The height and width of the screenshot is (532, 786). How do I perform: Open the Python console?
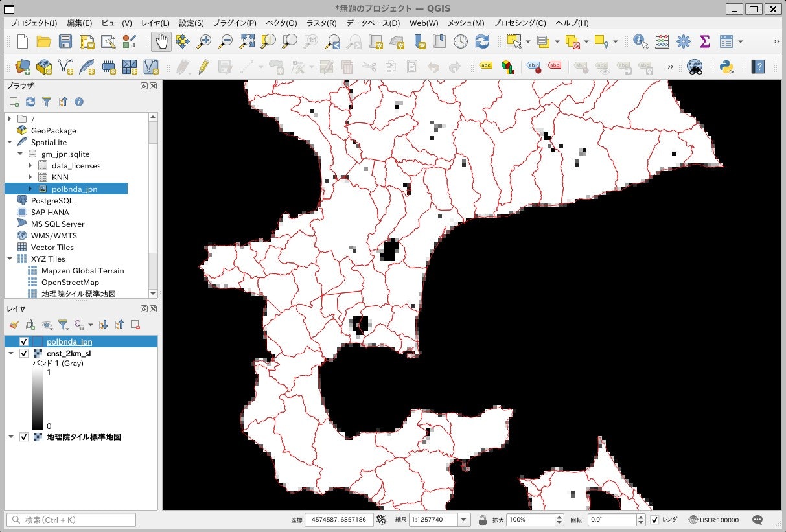tap(724, 66)
